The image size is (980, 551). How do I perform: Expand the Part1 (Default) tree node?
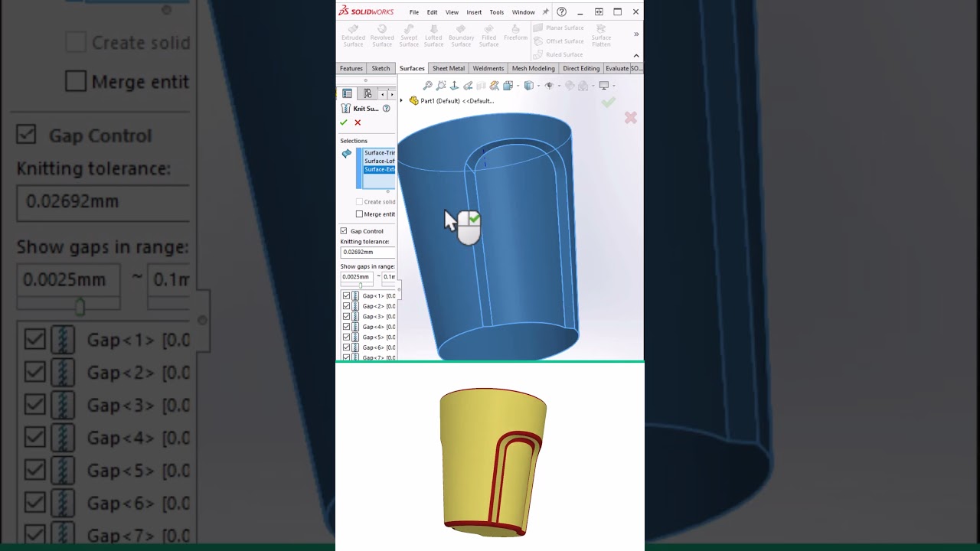tap(401, 101)
